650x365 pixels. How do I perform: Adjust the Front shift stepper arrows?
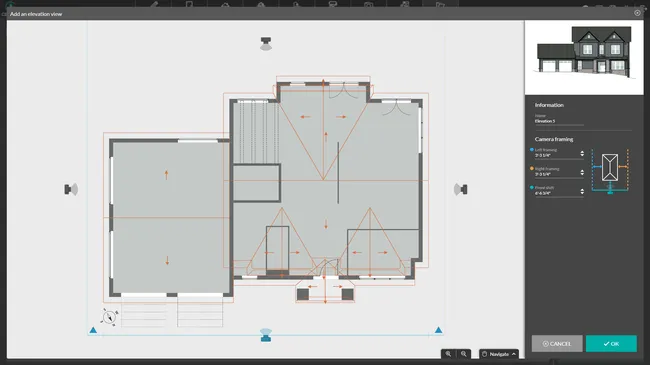(582, 191)
